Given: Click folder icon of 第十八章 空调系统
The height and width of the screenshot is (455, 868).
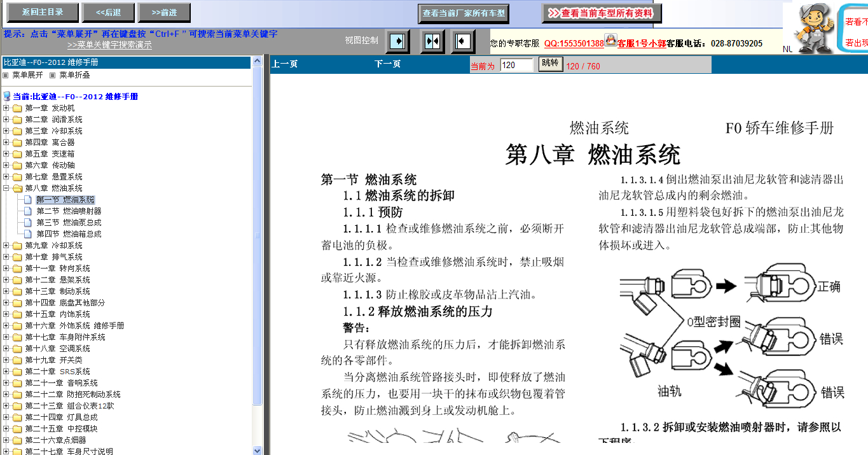Looking at the screenshot, I should click(x=17, y=349).
